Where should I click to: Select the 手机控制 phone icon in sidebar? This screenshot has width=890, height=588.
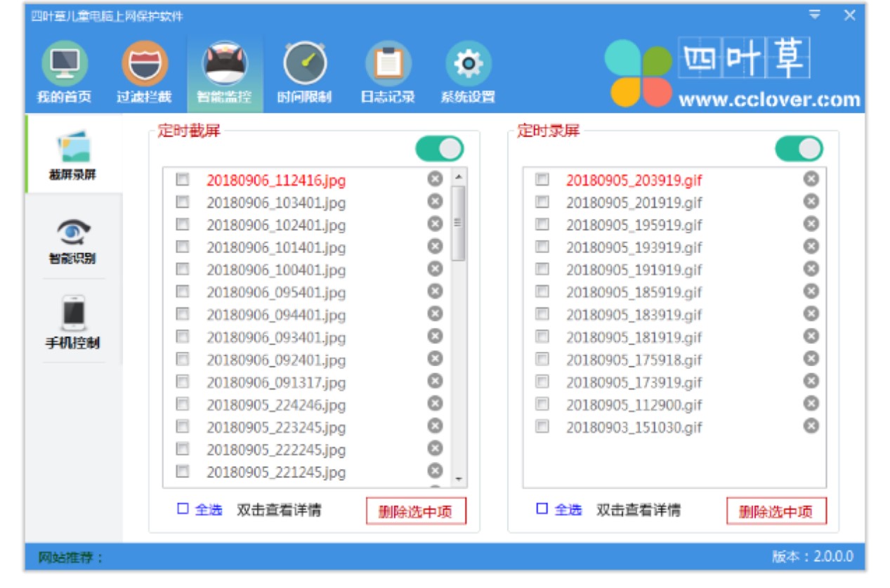tap(72, 315)
